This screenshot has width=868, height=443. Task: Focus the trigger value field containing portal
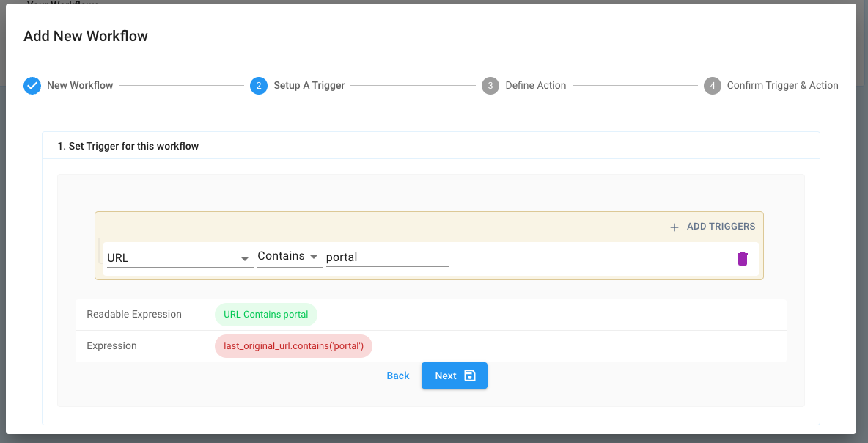386,257
